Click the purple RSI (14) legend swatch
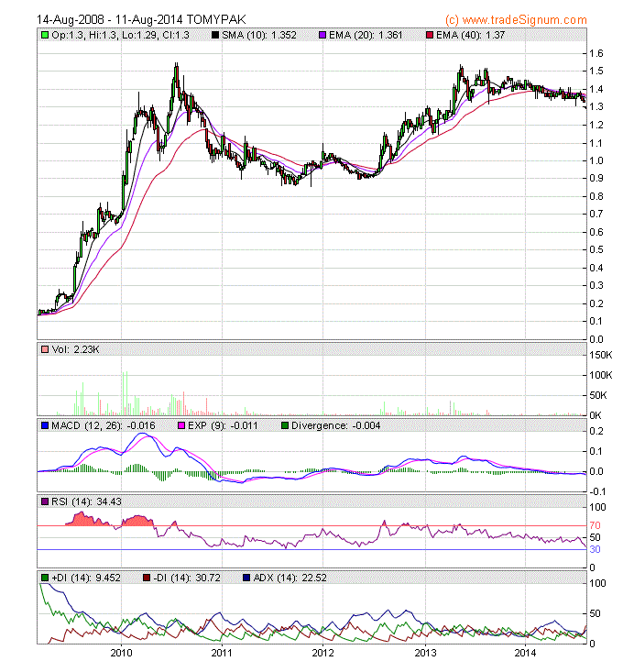Image resolution: width=623 pixels, height=672 pixels. 45,501
